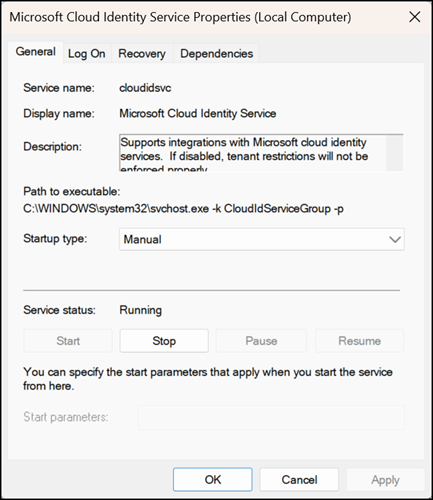Screen dimensions: 433x500
Task: Close the Service Properties dialog
Action: (415, 17)
